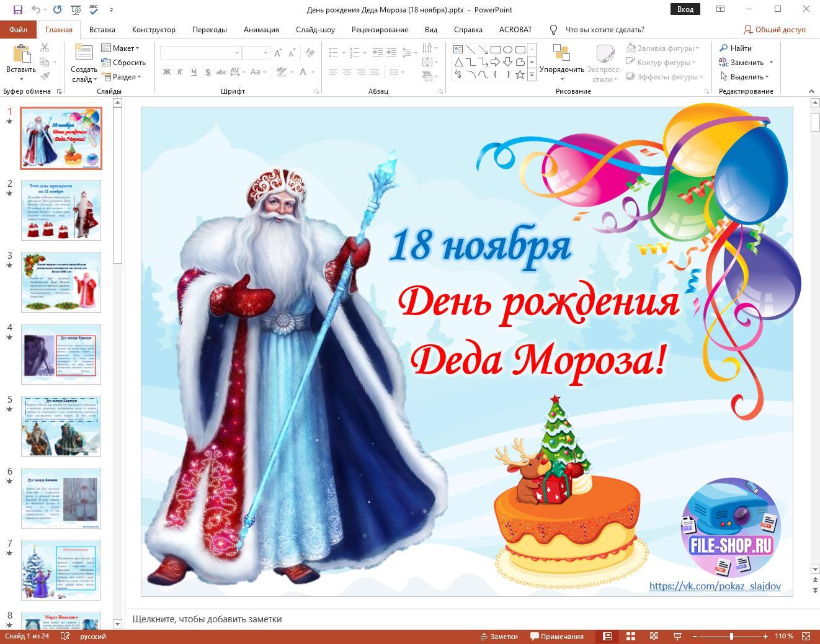Screen dimensions: 820x644
Task: Start slideshow from status bar icon
Action: tap(677, 636)
